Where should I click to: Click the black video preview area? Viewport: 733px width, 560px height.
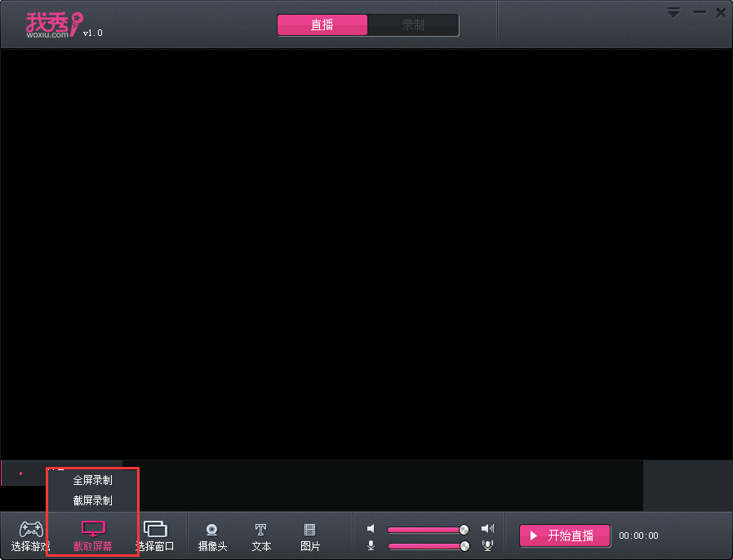[x=366, y=253]
